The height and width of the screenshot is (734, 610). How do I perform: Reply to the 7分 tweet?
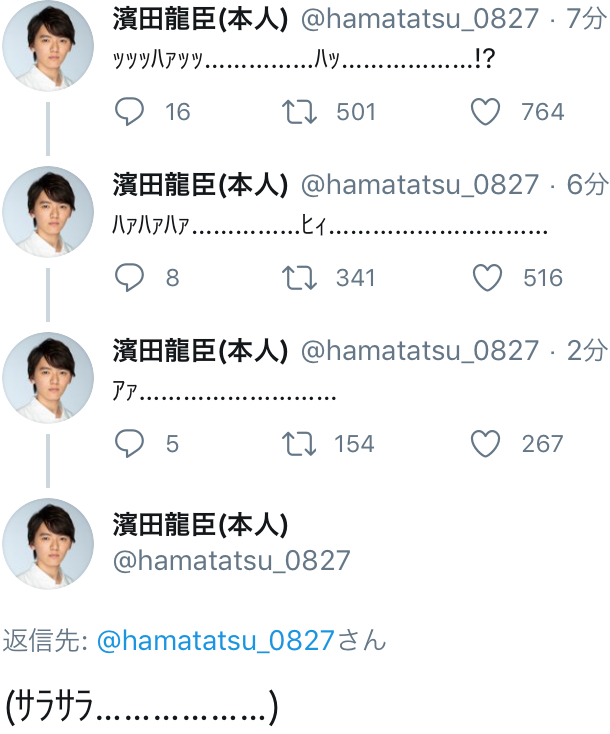pyautogui.click(x=130, y=112)
